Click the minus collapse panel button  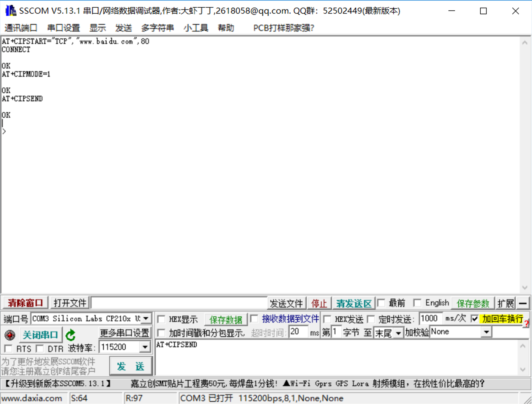[523, 303]
